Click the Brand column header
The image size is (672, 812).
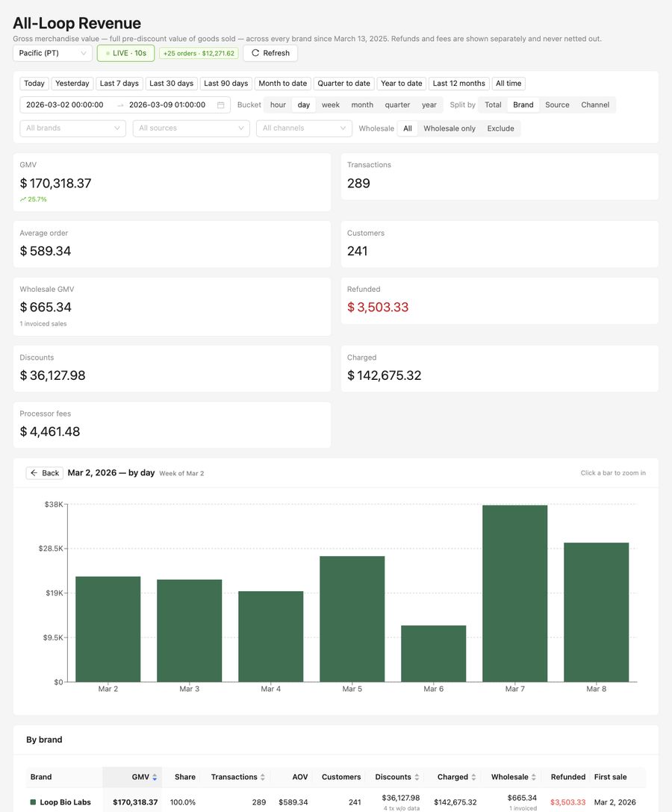(x=41, y=778)
